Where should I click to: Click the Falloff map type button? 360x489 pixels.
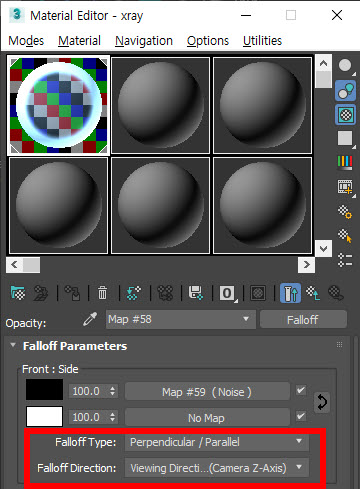303,319
